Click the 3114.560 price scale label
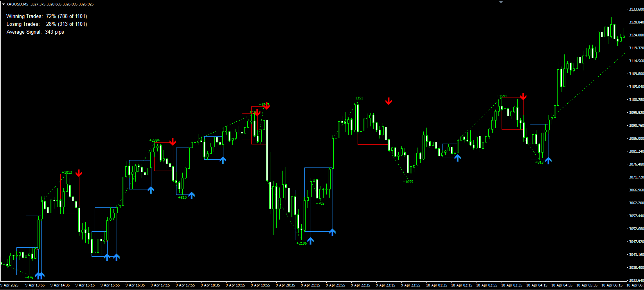The height and width of the screenshot is (290, 644). [636, 61]
